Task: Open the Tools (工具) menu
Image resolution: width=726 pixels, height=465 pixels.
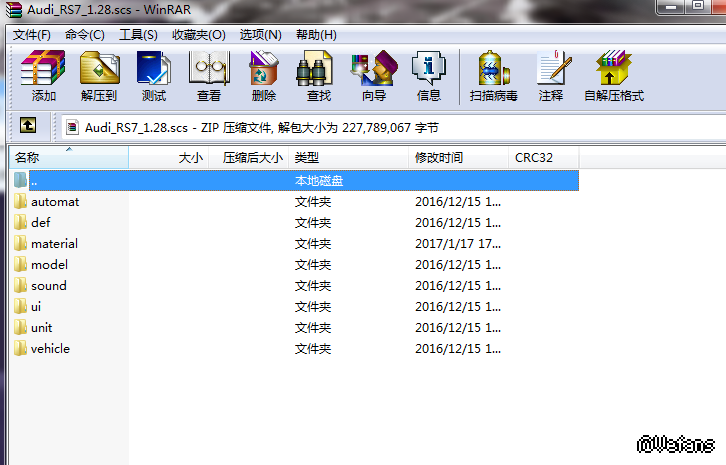Action: click(138, 35)
